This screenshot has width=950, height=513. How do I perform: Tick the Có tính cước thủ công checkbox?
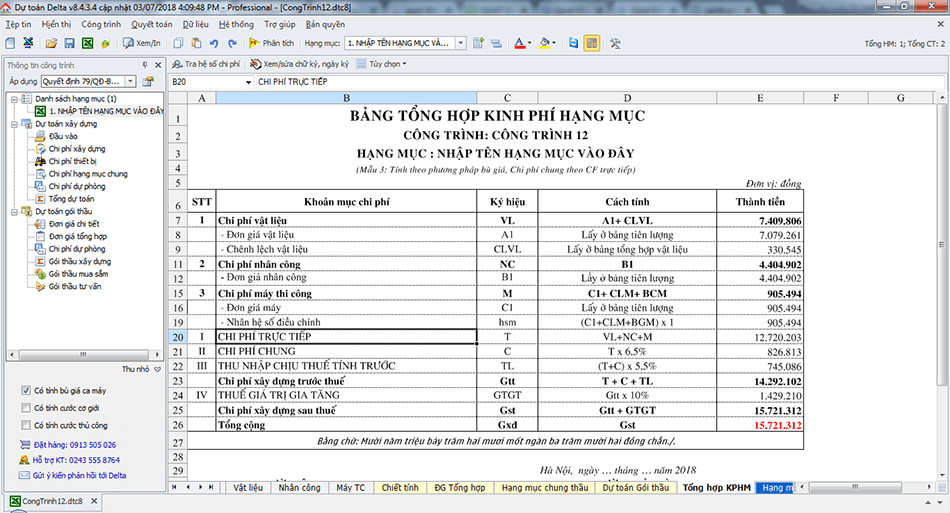tap(26, 426)
